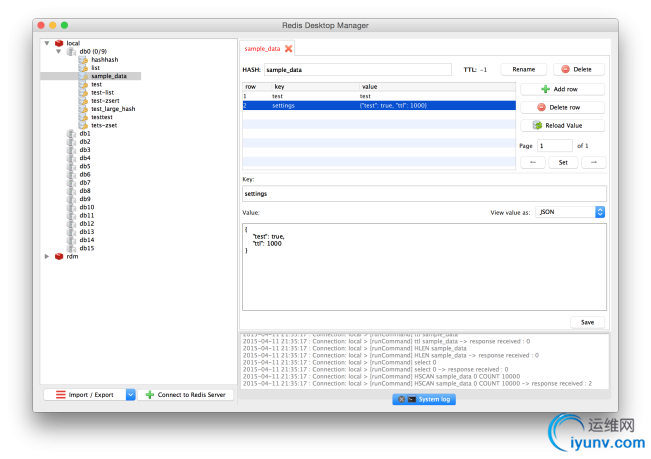
Task: Collapse the local connection tree node
Action: 47,43
